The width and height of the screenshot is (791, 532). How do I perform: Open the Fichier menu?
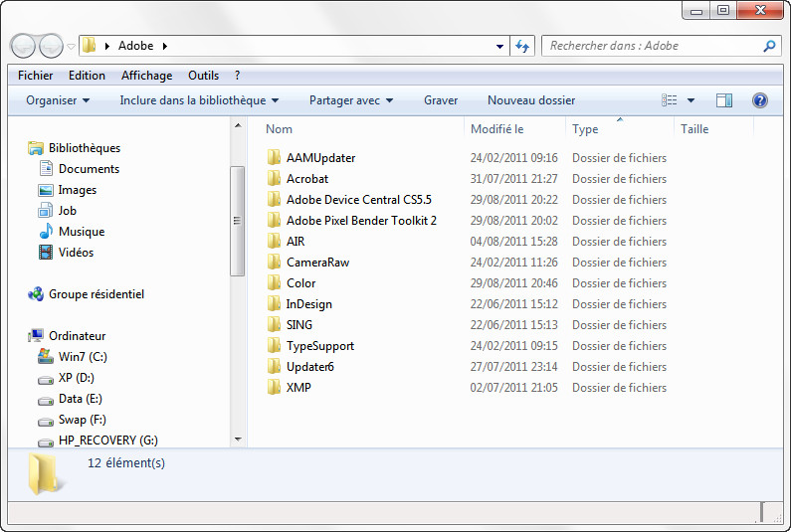tap(35, 76)
